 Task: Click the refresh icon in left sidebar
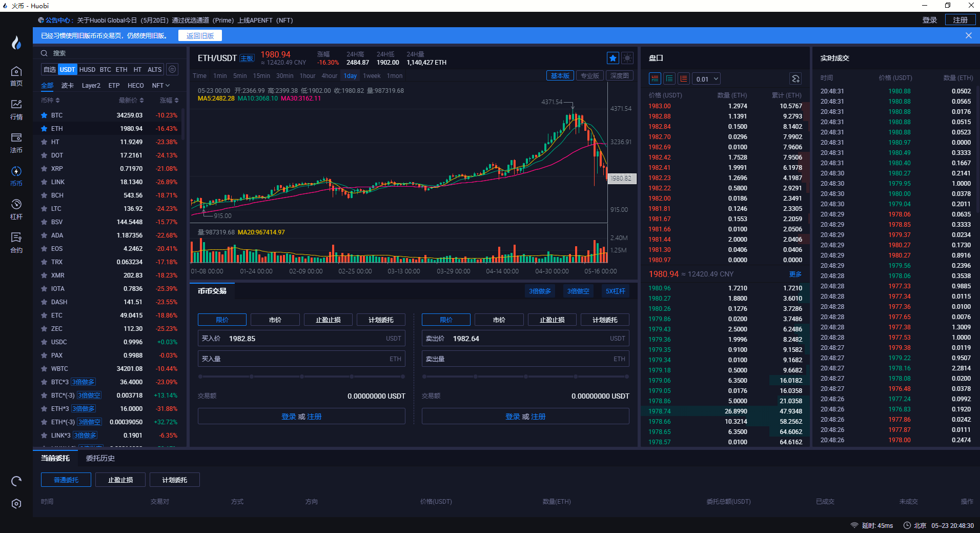[16, 481]
